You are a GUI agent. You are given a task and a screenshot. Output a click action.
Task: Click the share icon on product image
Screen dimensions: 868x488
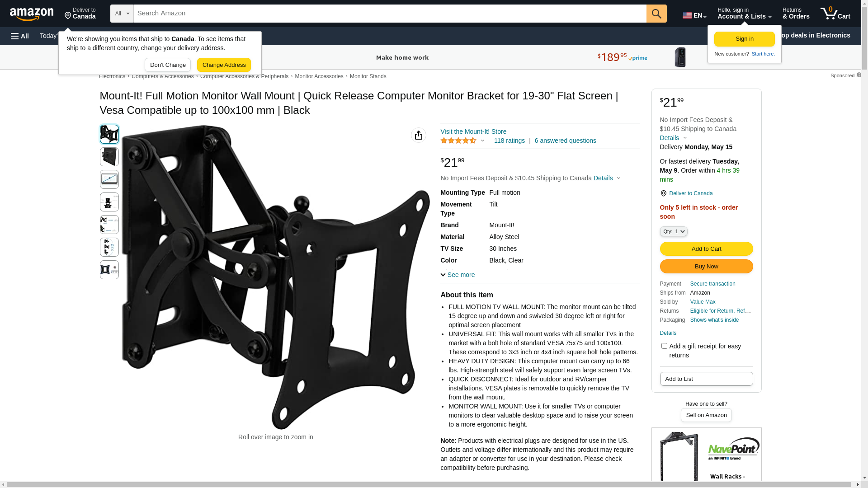[x=419, y=135]
